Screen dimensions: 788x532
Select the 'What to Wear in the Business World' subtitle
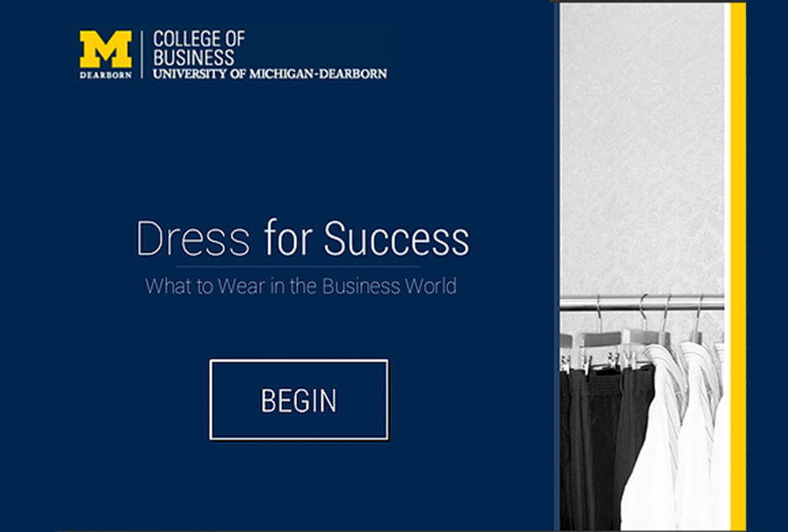pyautogui.click(x=300, y=286)
